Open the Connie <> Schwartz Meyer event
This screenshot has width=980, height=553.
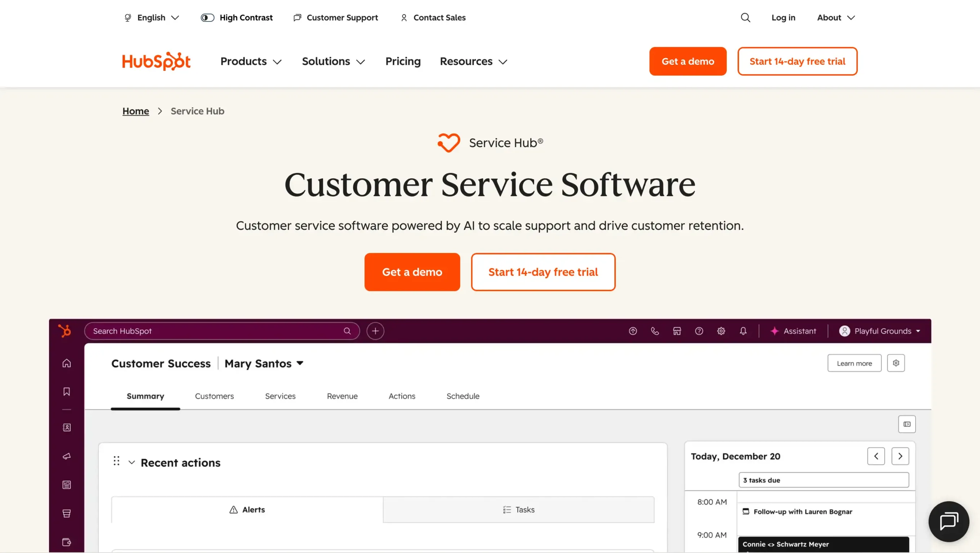click(824, 544)
